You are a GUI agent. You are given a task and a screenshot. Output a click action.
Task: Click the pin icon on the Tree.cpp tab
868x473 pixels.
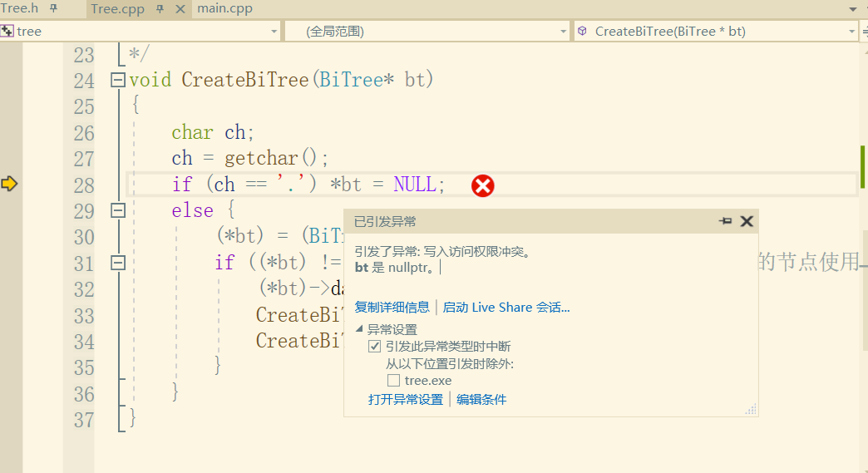click(160, 9)
